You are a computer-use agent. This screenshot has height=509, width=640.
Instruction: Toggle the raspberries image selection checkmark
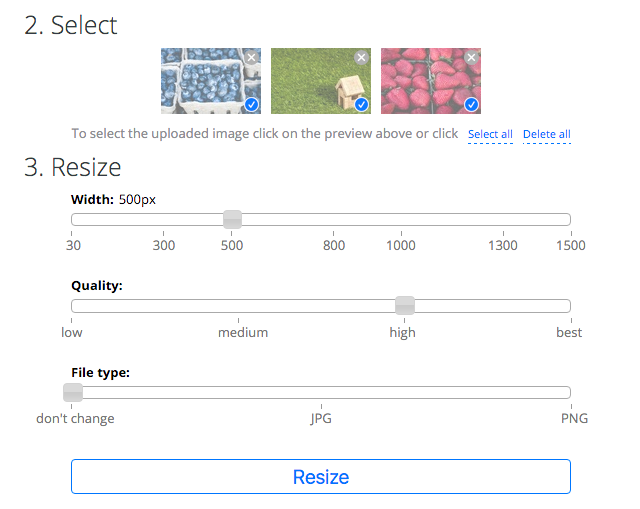pos(471,104)
